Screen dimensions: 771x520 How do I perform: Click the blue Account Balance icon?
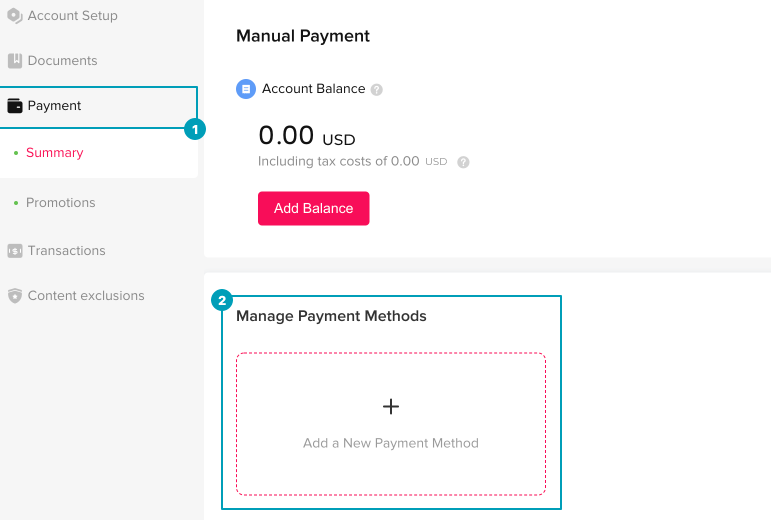(x=246, y=89)
